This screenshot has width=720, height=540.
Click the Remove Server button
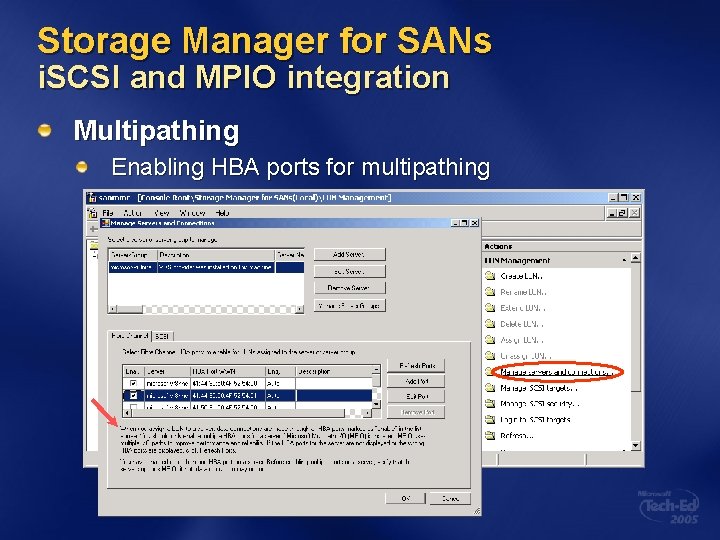pyautogui.click(x=349, y=288)
